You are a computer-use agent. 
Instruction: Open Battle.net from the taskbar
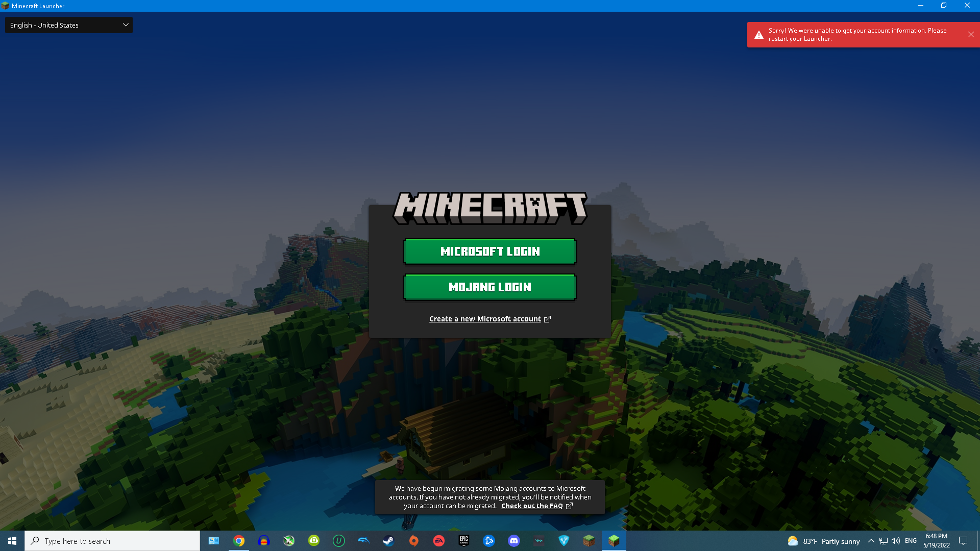tap(488, 541)
